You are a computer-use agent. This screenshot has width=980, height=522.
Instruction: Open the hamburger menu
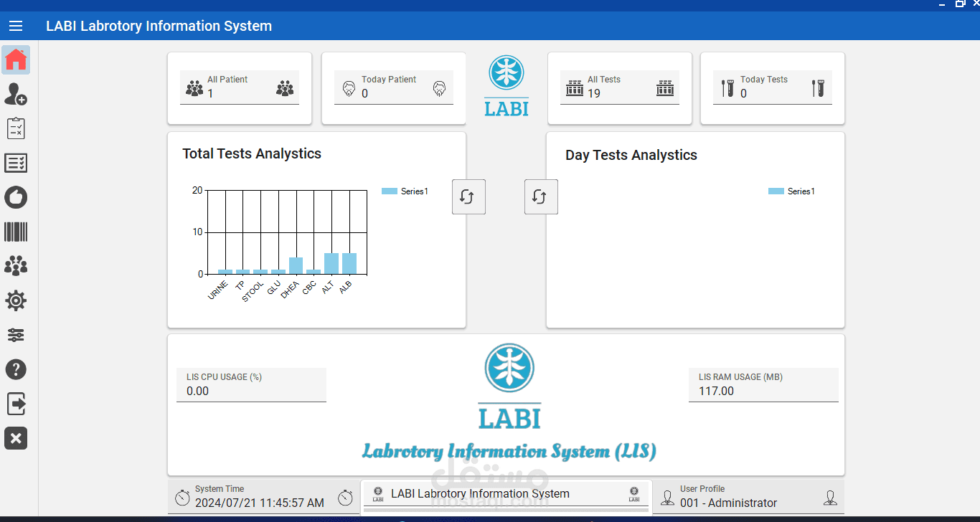click(16, 27)
